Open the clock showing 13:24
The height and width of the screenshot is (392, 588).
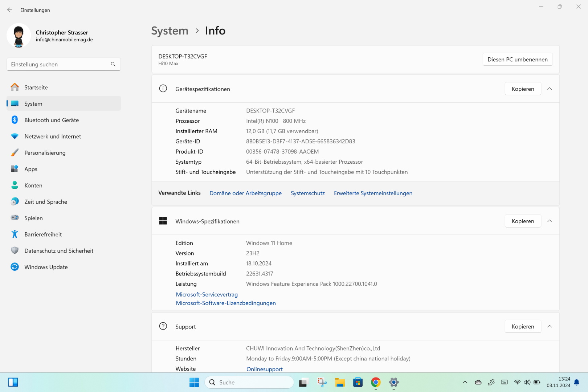[x=558, y=382]
